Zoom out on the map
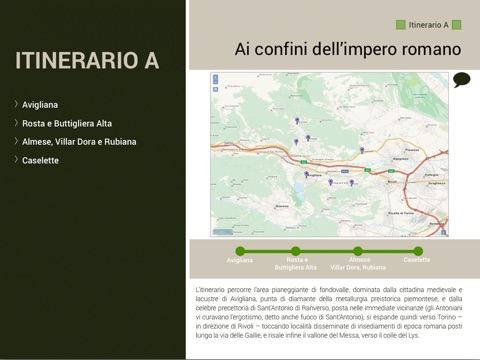This screenshot has width=480, height=360. 216,82
